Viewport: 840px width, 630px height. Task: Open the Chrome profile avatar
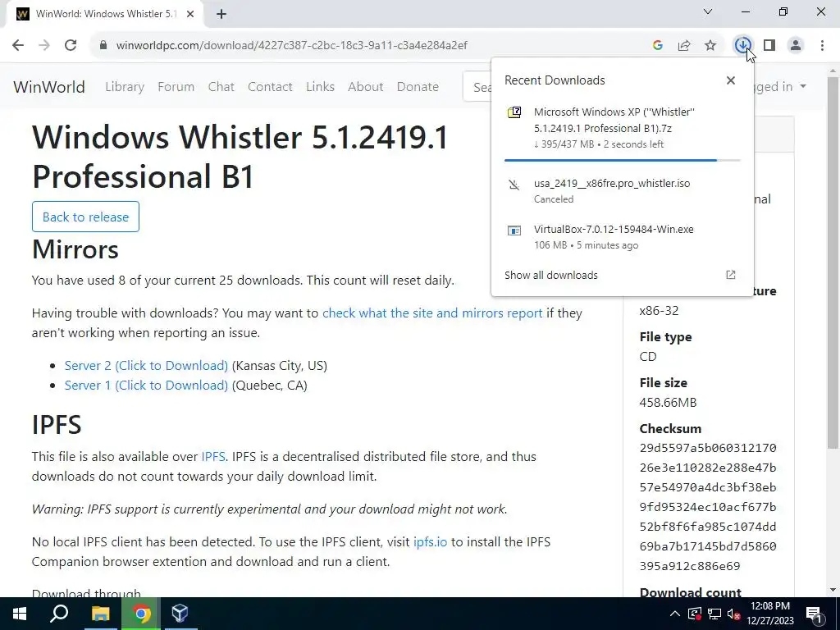tap(796, 45)
